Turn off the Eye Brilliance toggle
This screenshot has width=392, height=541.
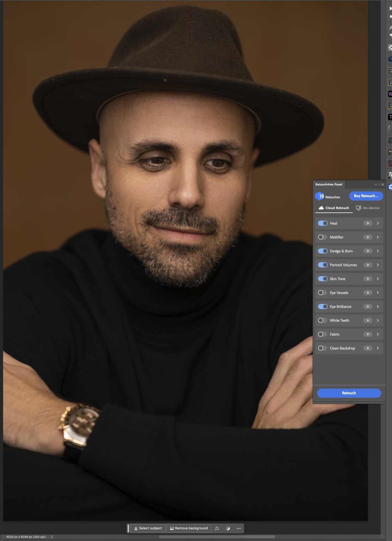point(323,306)
